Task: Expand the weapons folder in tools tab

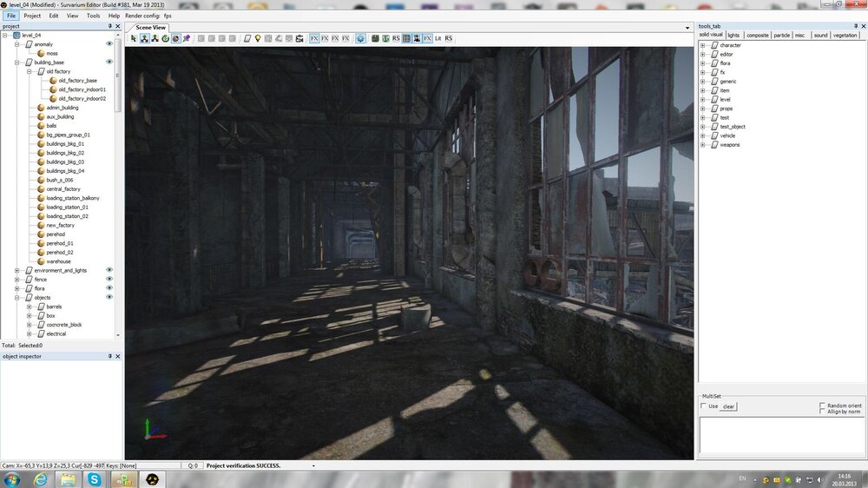Action: [703, 145]
